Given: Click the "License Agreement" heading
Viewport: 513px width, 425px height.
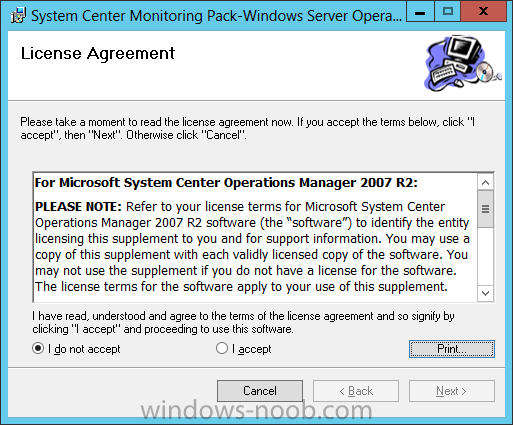Looking at the screenshot, I should [98, 53].
